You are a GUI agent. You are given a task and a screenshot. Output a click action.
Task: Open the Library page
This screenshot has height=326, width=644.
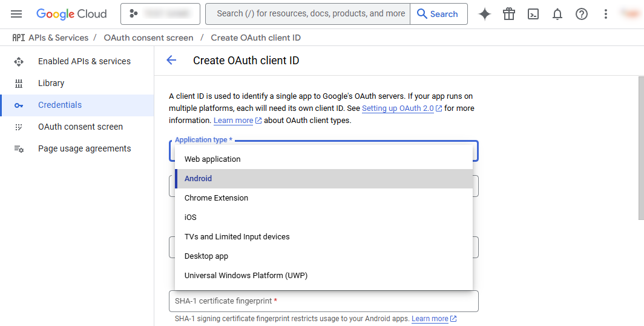click(x=77, y=83)
